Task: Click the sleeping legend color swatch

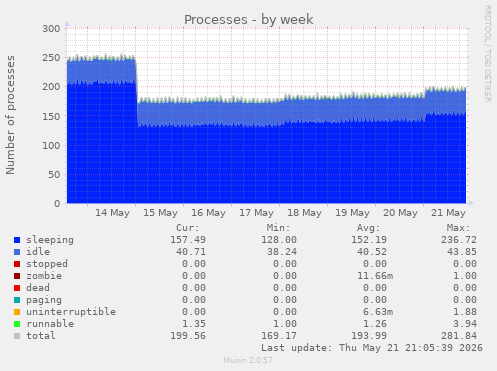Action: click(17, 240)
